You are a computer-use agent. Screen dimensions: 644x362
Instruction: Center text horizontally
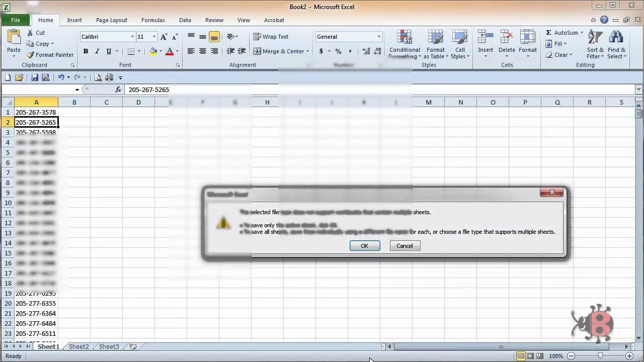tap(203, 51)
